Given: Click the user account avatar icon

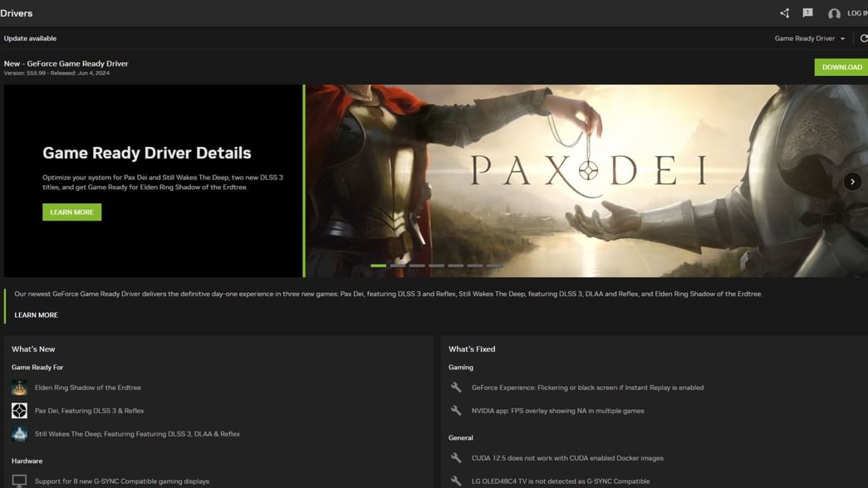Looking at the screenshot, I should 834,13.
